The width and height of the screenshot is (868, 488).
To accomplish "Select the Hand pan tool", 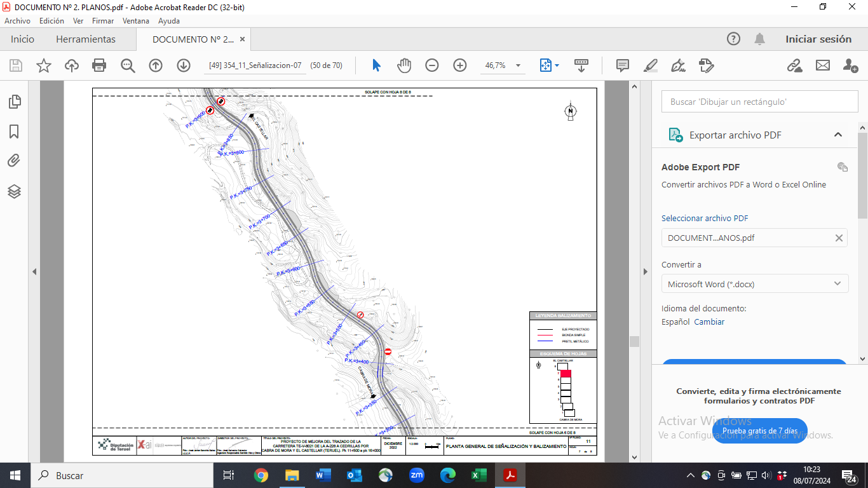I will coord(404,65).
